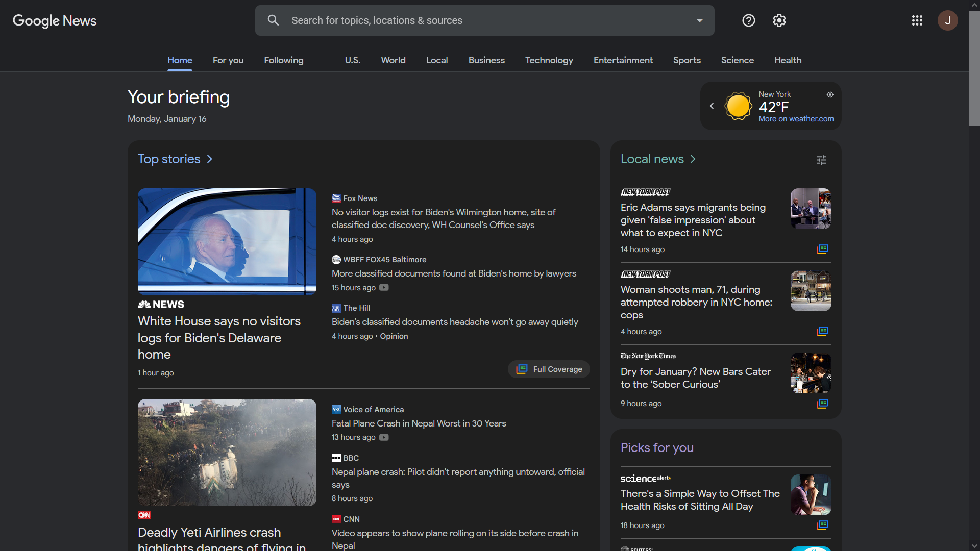Open No visitor logs exist Fox News headline
The height and width of the screenshot is (551, 980).
point(444,218)
